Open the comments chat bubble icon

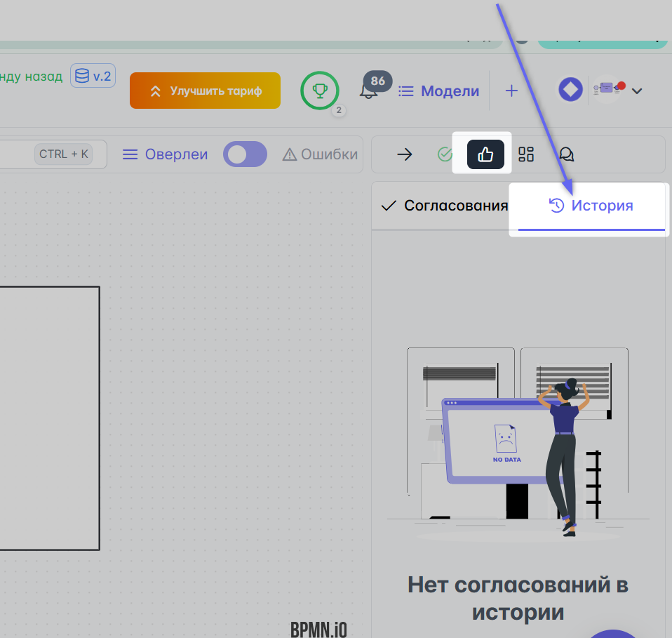tap(567, 154)
